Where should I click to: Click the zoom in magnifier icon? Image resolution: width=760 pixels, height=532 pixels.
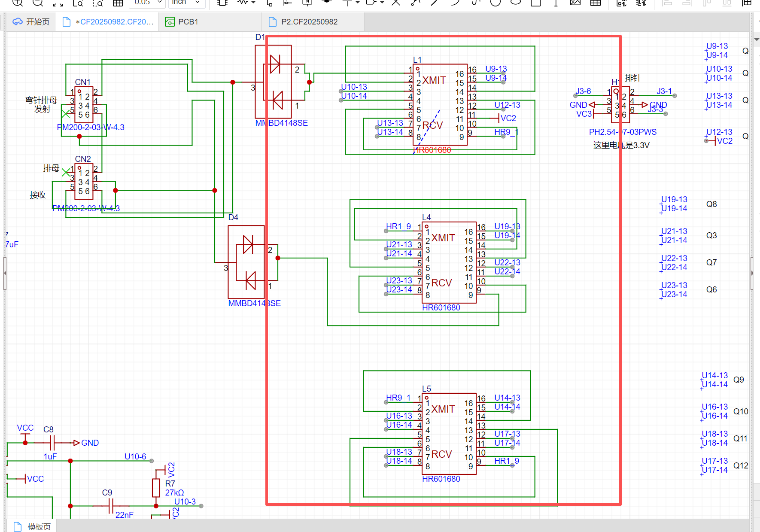pyautogui.click(x=17, y=3)
